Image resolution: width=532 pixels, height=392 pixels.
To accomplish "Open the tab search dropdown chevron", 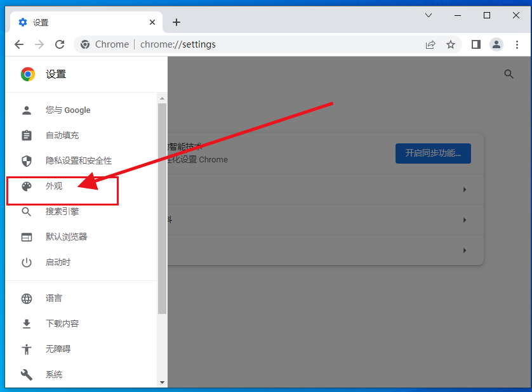I will coord(429,15).
